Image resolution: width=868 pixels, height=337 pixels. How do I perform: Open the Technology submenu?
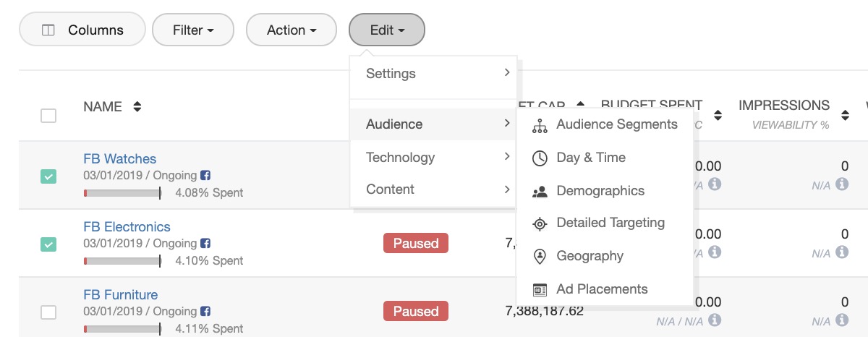433,158
